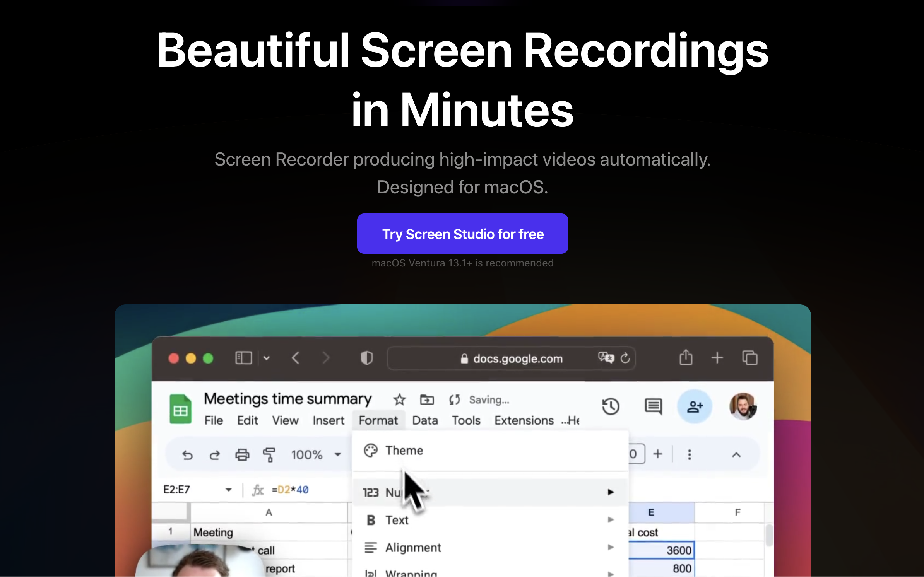Open Safari privacy report shield

click(x=366, y=358)
